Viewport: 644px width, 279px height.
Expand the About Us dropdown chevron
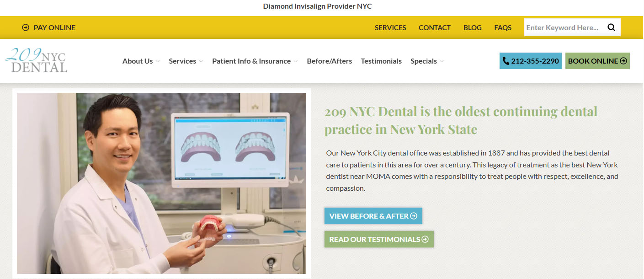[158, 61]
